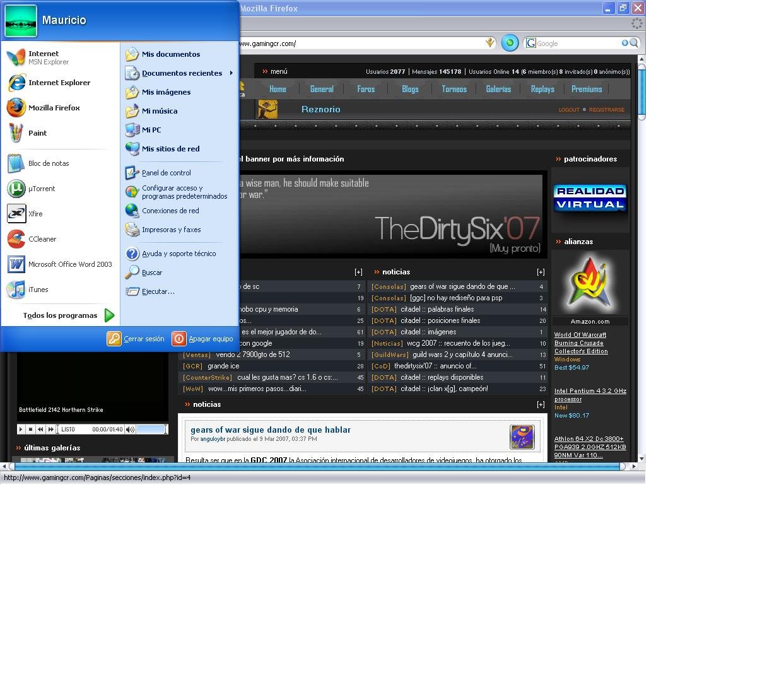Open the Replays tab
The image size is (784, 697).
[542, 89]
